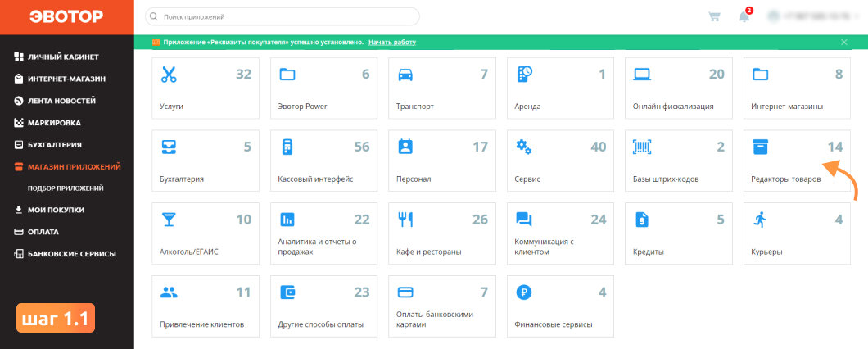Dismiss the green installation notification
Image resolution: width=868 pixels, height=349 pixels.
[x=844, y=42]
